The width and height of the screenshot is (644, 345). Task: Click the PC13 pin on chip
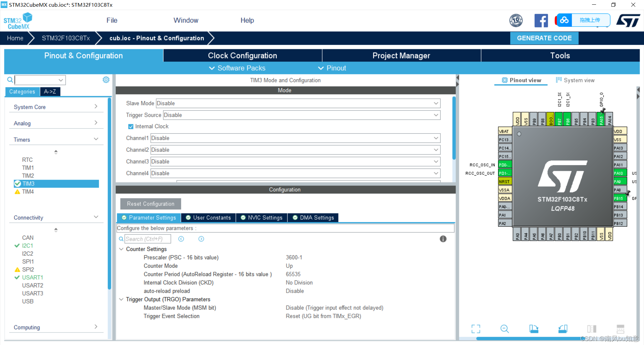505,140
